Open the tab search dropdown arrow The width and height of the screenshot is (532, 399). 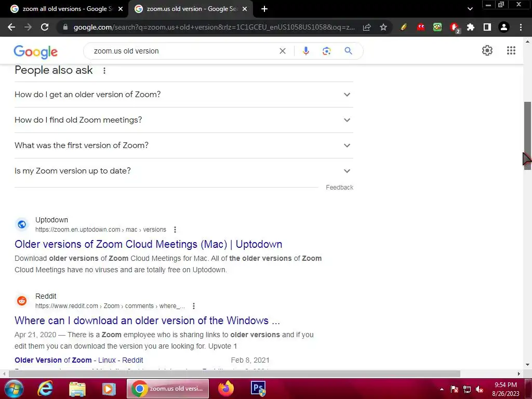click(470, 9)
